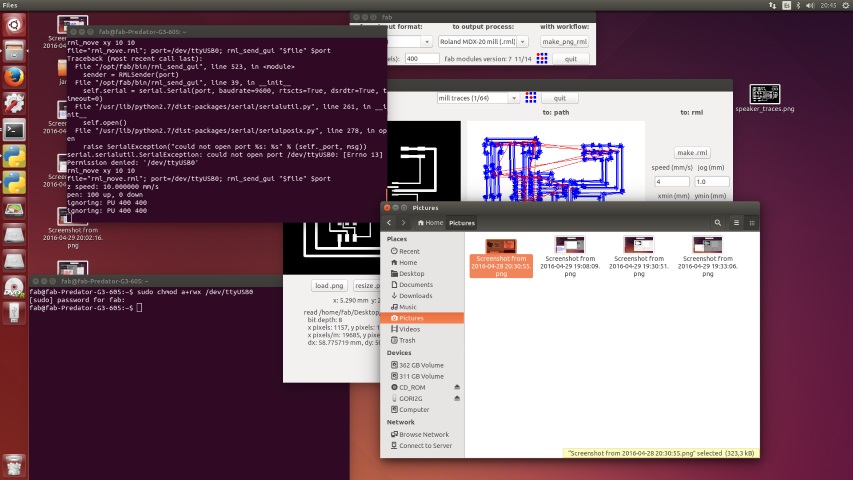
Task: Click quit beside the mill traces dropdown
Action: tap(559, 98)
